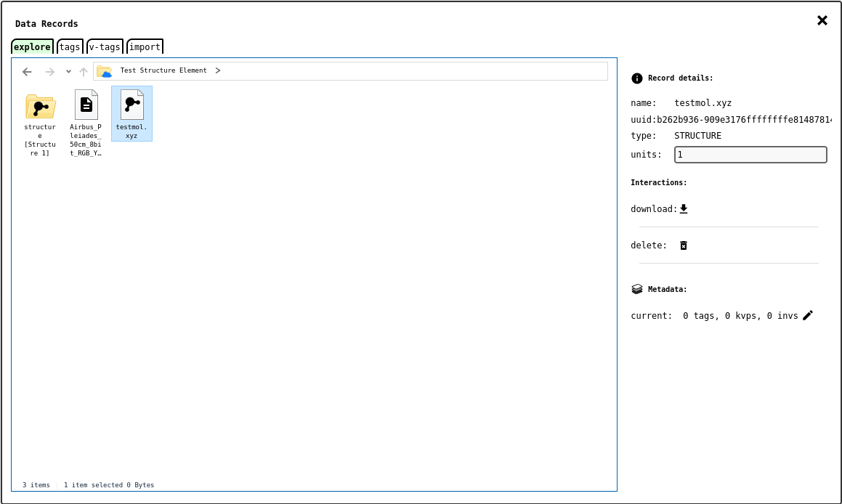Click the forward navigation arrow
Screen dimensions: 842x504
(x=49, y=71)
